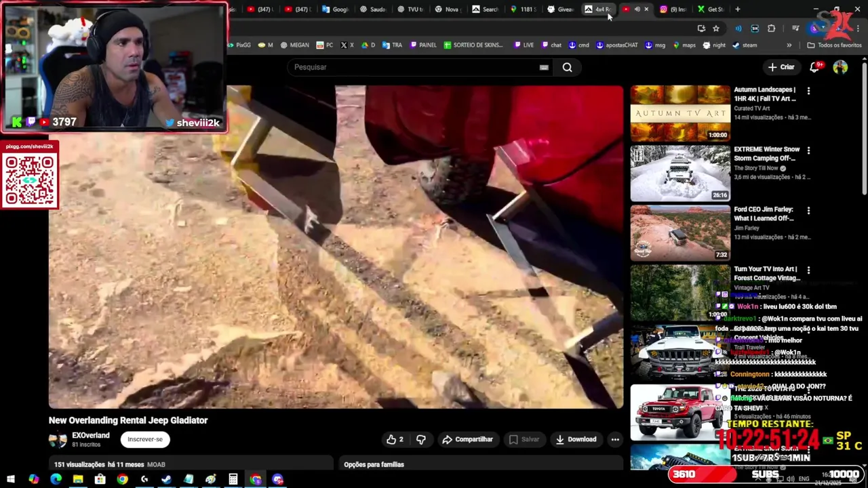Image resolution: width=868 pixels, height=488 pixels.
Task: Switch to the Instagram browser tab
Action: click(x=673, y=9)
